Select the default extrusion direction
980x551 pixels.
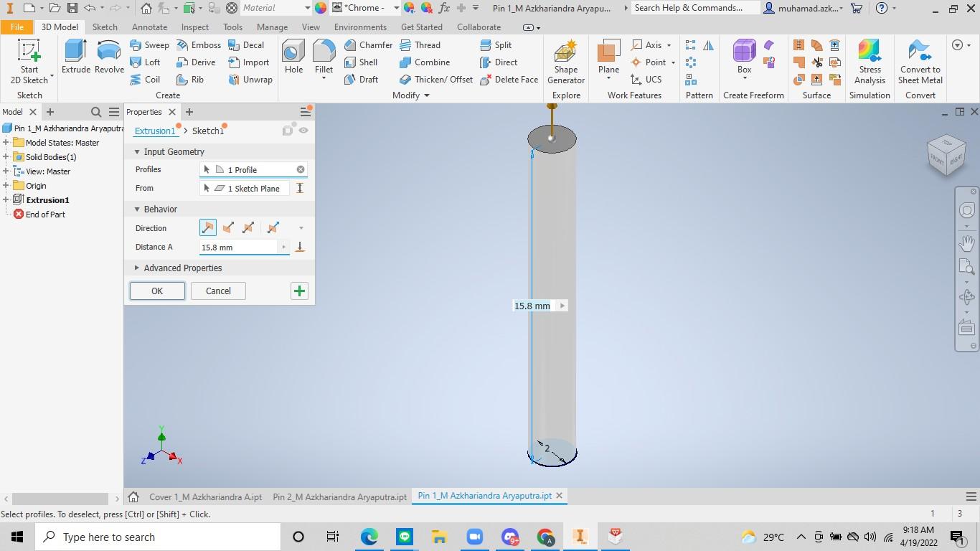click(207, 228)
